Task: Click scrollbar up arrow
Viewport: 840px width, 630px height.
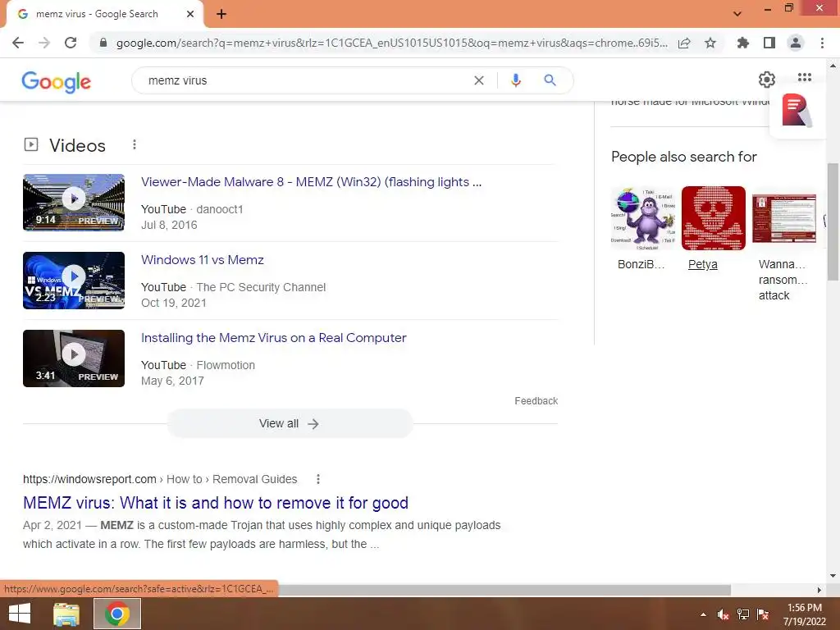Action: point(833,66)
